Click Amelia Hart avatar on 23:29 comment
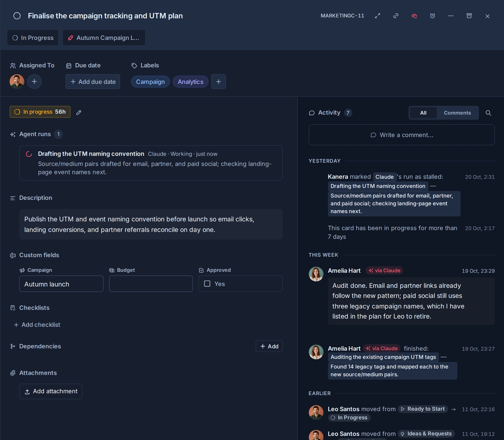 (316, 274)
